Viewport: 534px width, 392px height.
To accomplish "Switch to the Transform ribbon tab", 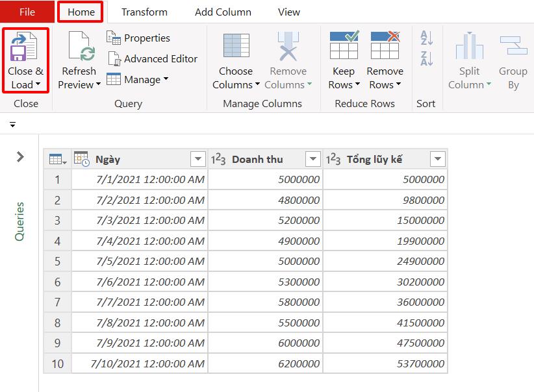I will (144, 12).
